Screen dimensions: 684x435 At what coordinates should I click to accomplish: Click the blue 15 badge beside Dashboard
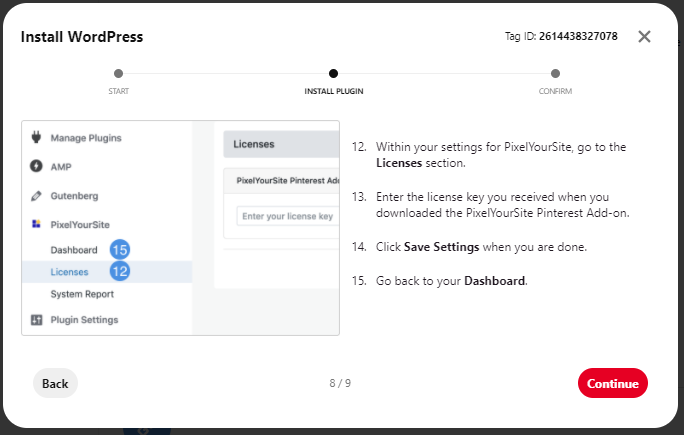tap(120, 250)
